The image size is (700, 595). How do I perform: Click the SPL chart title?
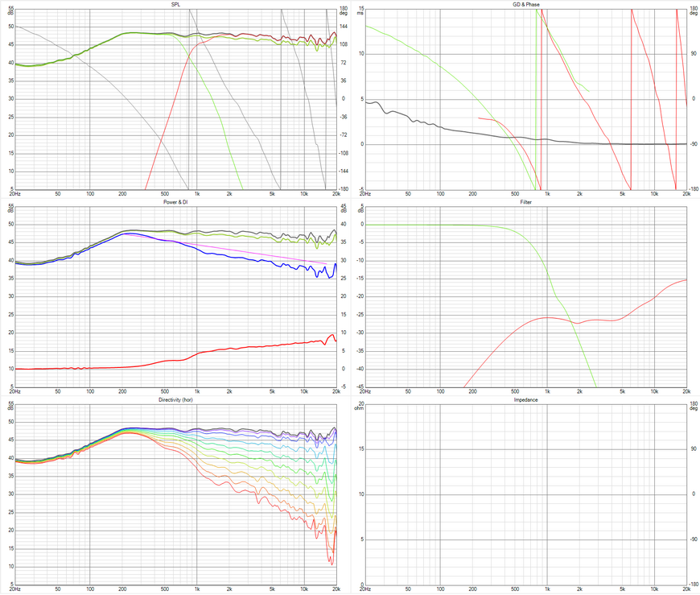(x=176, y=5)
